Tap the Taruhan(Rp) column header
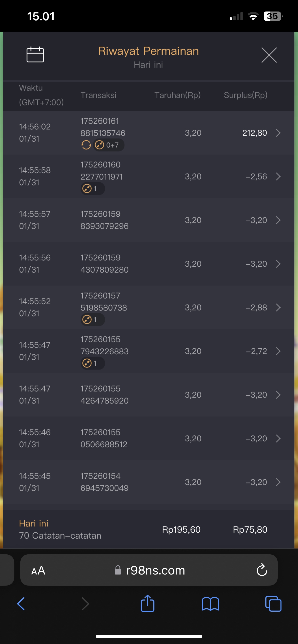 click(177, 95)
